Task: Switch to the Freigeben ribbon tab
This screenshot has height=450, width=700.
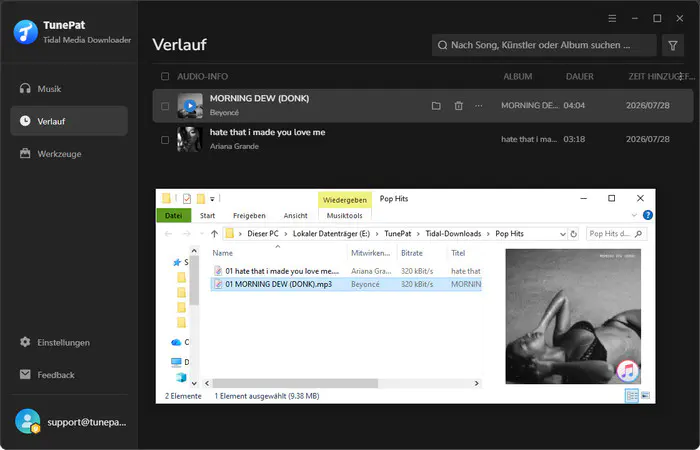Action: tap(249, 216)
